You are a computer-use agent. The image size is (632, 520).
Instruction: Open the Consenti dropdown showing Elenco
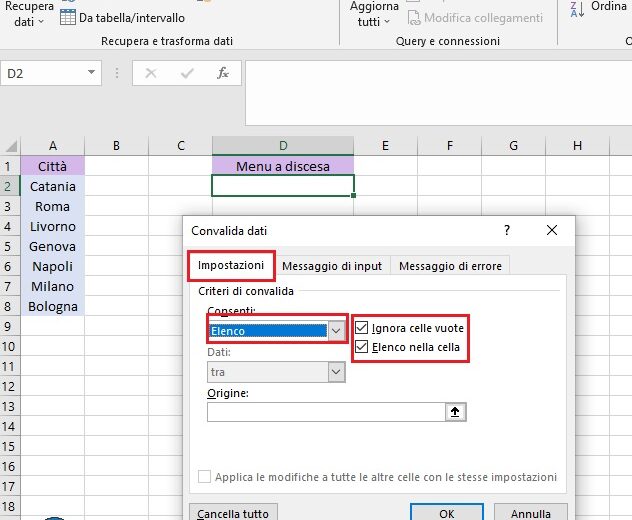pyautogui.click(x=336, y=330)
